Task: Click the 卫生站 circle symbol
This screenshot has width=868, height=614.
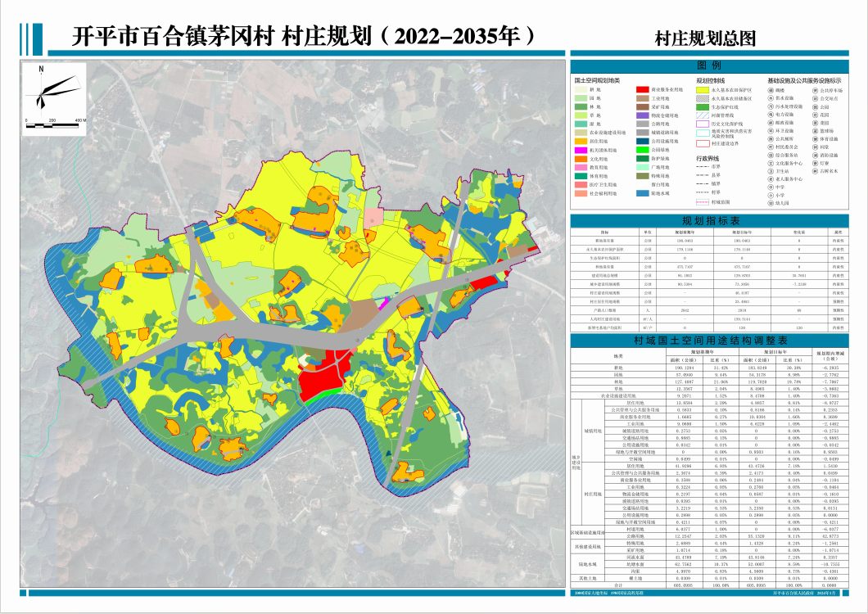Action: (x=771, y=170)
